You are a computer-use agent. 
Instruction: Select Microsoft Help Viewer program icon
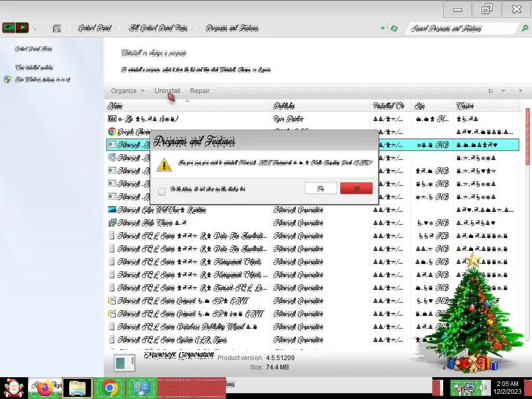[x=112, y=222]
